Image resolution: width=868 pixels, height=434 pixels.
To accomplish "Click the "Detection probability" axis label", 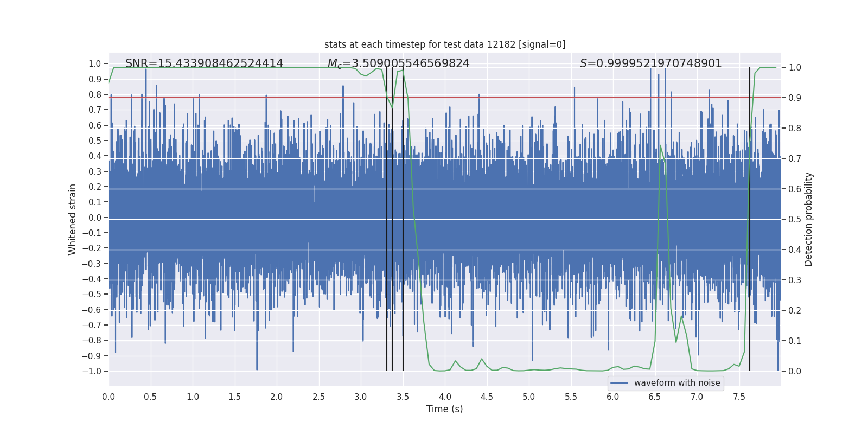I will pyautogui.click(x=809, y=219).
